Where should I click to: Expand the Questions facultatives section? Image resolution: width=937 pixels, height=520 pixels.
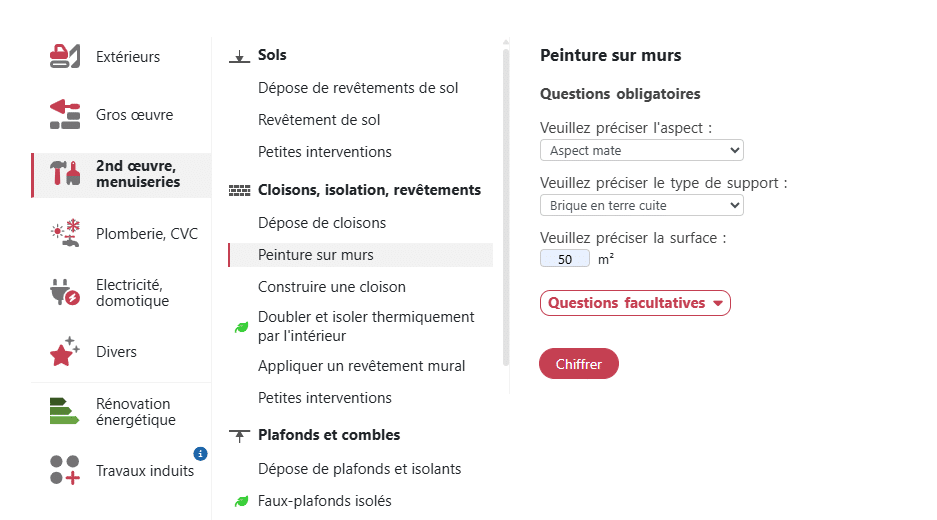click(x=635, y=303)
